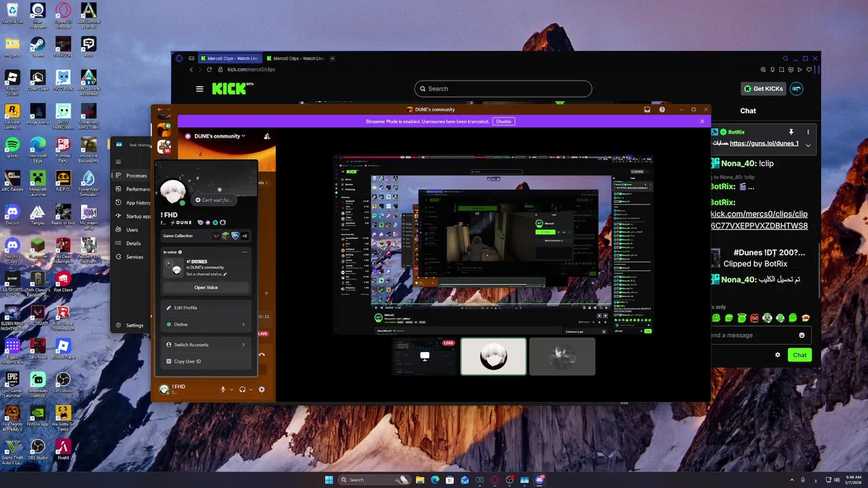Select Services in Task Manager sidebar
The width and height of the screenshot is (868, 488).
[x=132, y=257]
